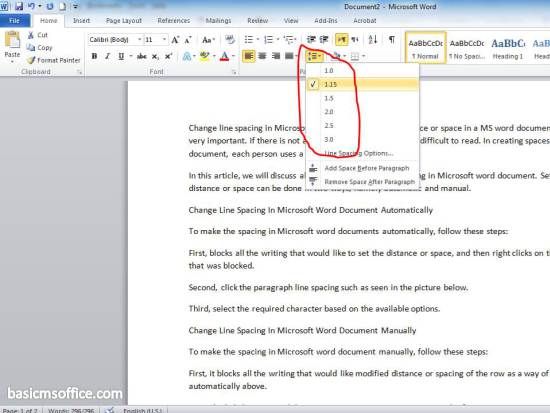This screenshot has width=550, height=413.
Task: Add space before paragraph
Action: pyautogui.click(x=363, y=168)
